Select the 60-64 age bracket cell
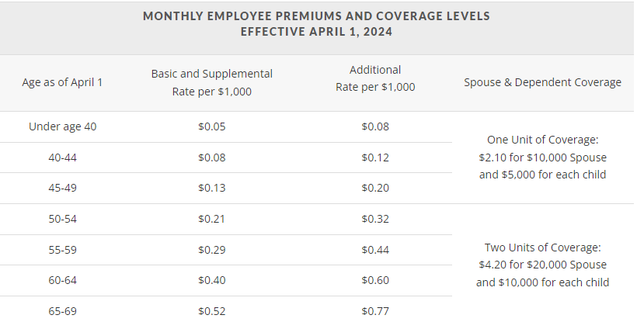 [x=63, y=280]
